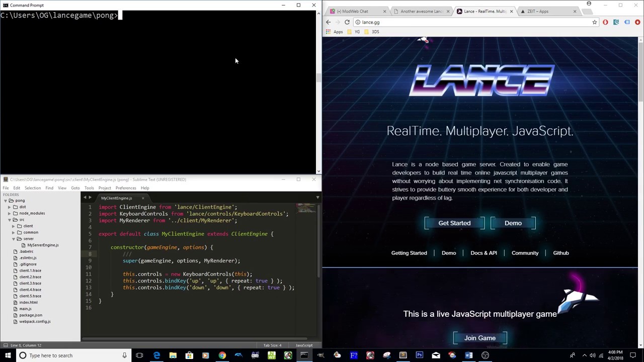The image size is (644, 362).
Task: Open Sublime Text's Preferences menu
Action: (126, 188)
